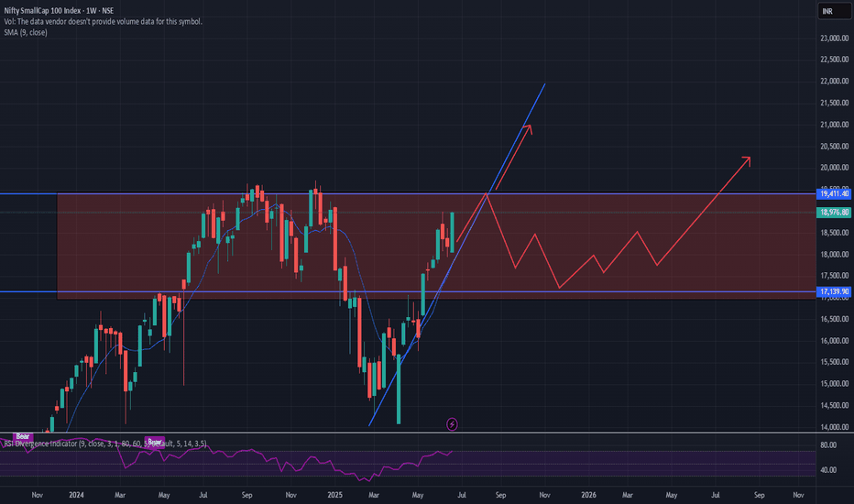Click the 21,000.00 price scale label
Viewport: 854px width, 504px height.
pos(835,125)
